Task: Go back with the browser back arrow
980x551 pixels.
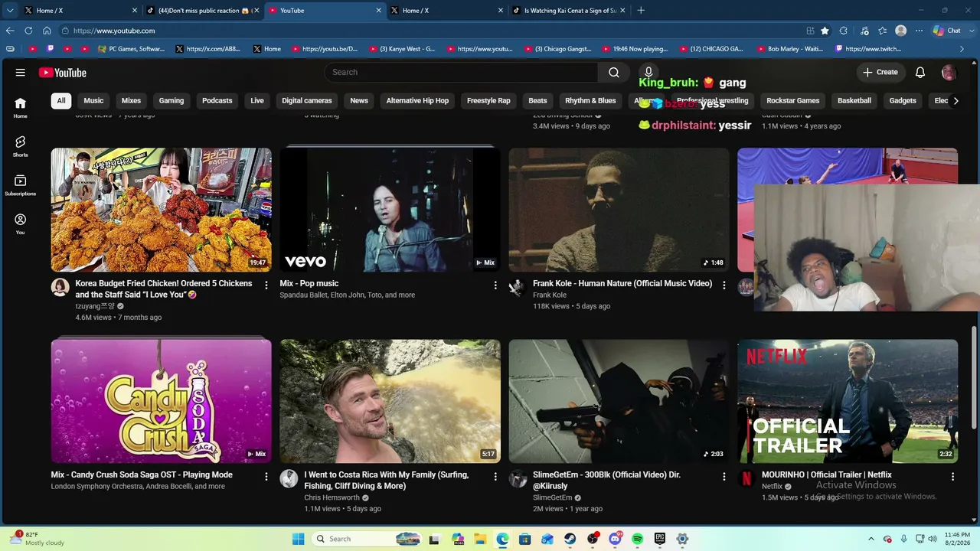Action: (x=10, y=31)
